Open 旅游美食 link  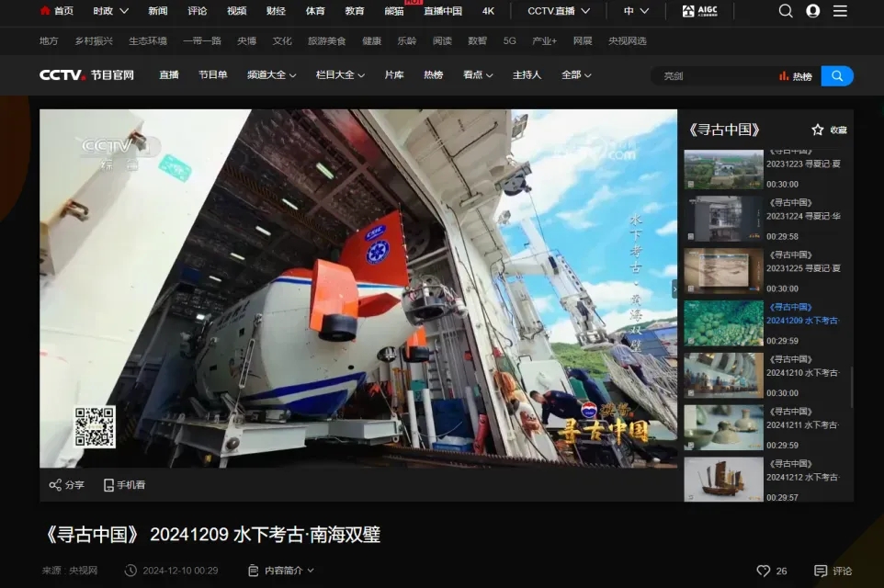point(326,40)
